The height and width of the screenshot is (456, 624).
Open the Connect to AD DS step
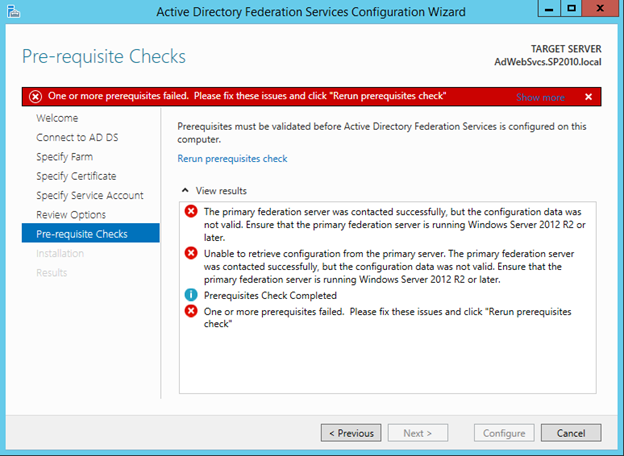[x=77, y=137]
